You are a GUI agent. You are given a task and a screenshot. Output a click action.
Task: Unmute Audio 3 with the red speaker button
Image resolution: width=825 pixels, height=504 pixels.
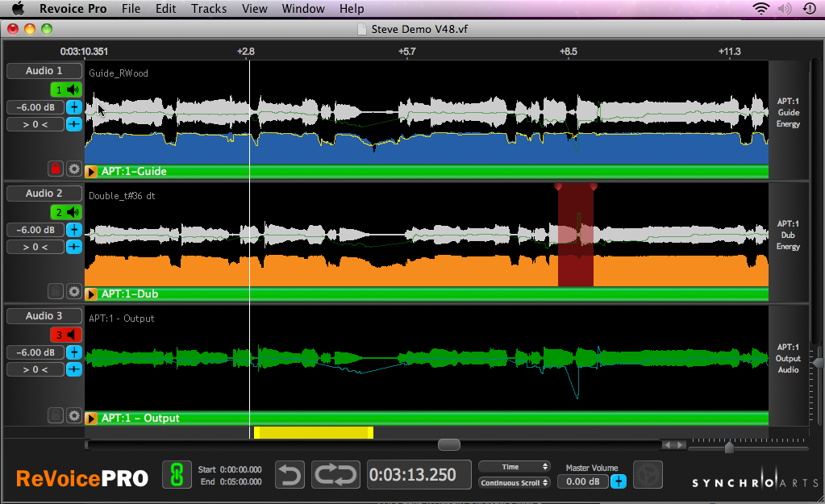pyautogui.click(x=67, y=335)
